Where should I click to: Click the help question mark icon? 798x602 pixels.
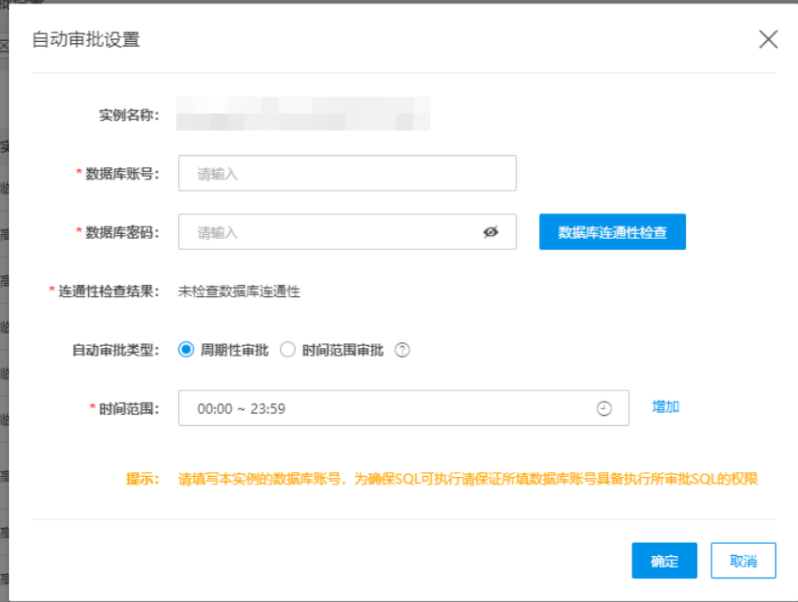pos(403,350)
